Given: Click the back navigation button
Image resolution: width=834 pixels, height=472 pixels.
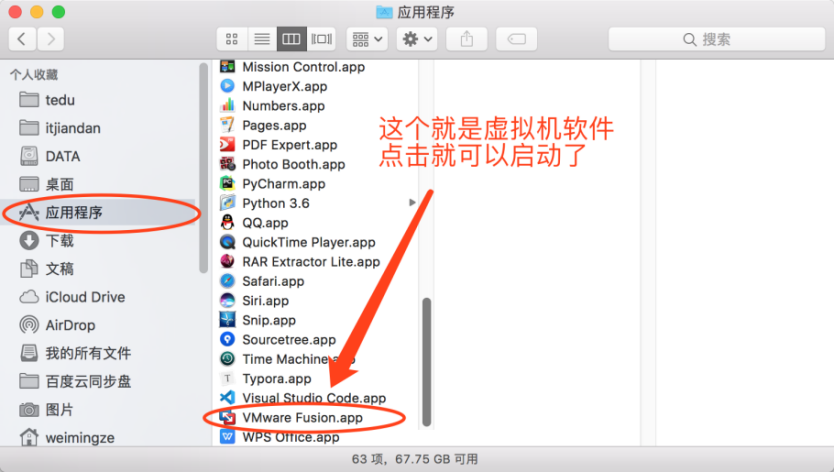Looking at the screenshot, I should click(23, 39).
